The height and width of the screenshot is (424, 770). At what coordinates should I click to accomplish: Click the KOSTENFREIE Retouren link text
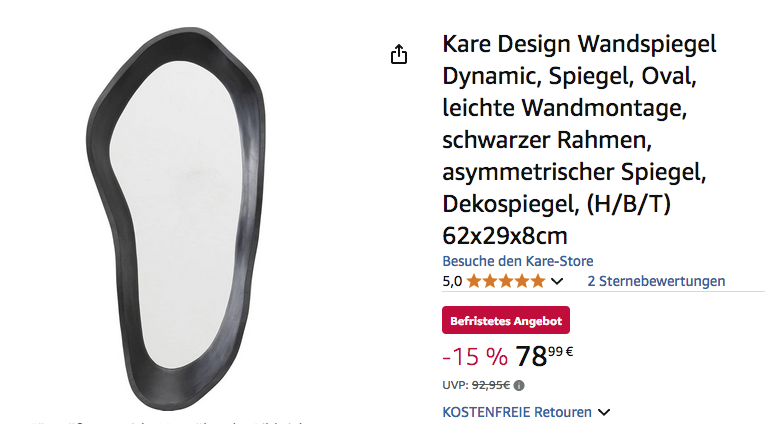pos(517,412)
